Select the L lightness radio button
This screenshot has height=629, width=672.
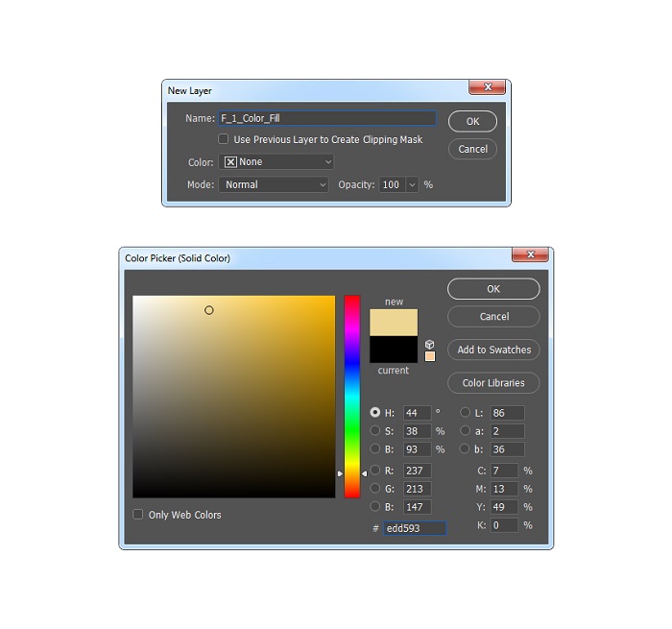click(465, 412)
